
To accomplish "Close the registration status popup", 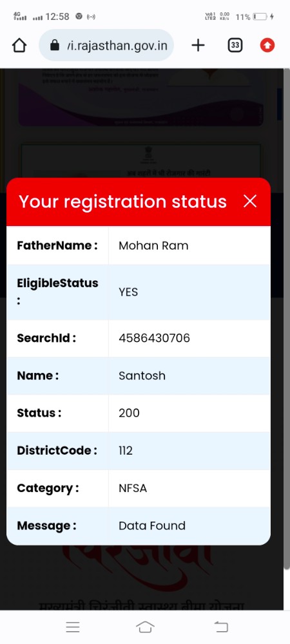I will coord(250,201).
